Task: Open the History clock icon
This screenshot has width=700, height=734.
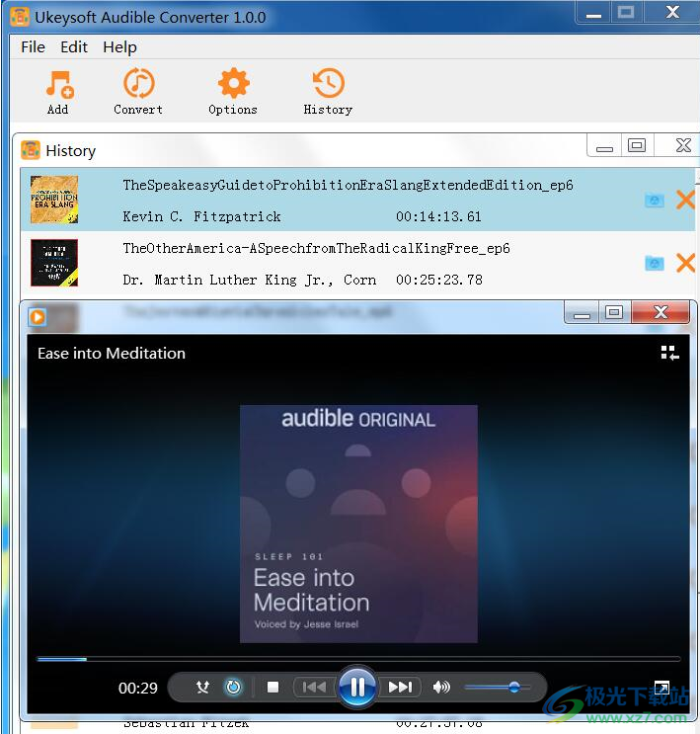Action: [x=328, y=83]
